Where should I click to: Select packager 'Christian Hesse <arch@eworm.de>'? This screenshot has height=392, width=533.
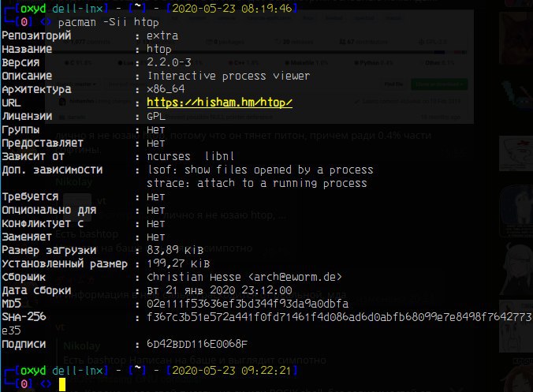[x=244, y=277]
